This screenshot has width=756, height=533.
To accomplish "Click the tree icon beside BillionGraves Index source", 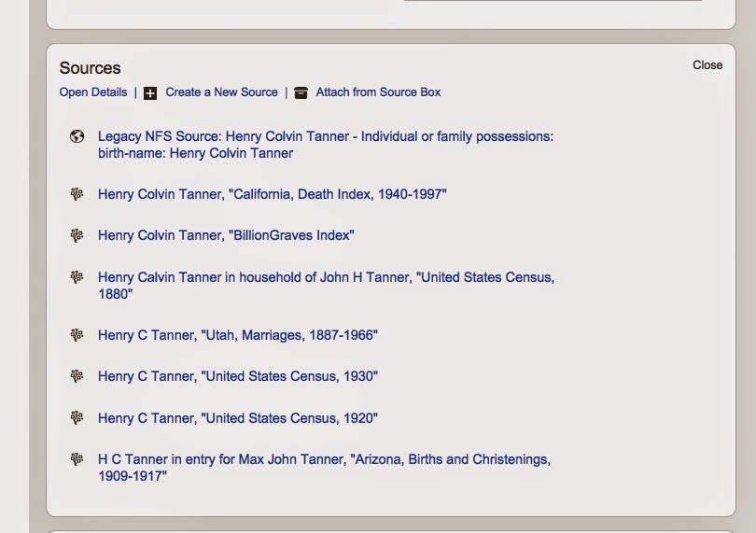I will [77, 235].
